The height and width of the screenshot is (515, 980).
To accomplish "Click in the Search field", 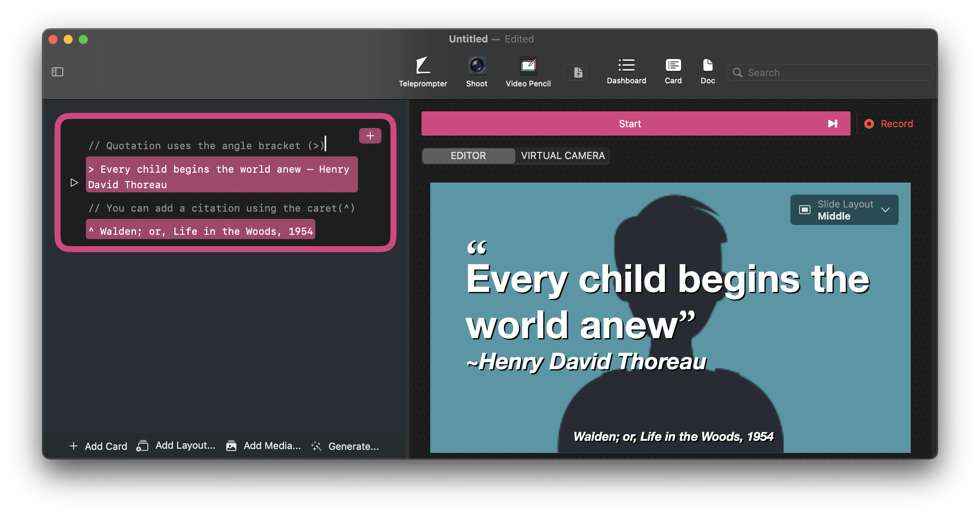I will point(830,72).
